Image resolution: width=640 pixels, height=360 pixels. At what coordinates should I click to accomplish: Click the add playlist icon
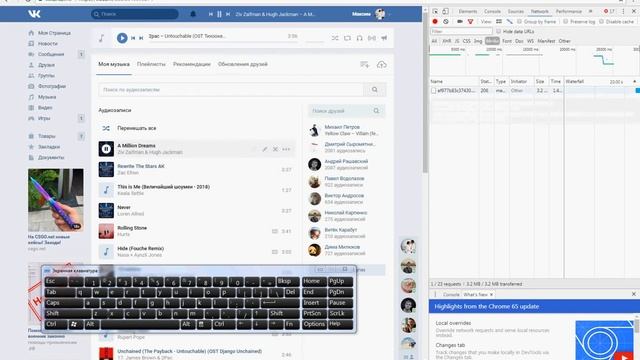pyautogui.click(x=364, y=64)
